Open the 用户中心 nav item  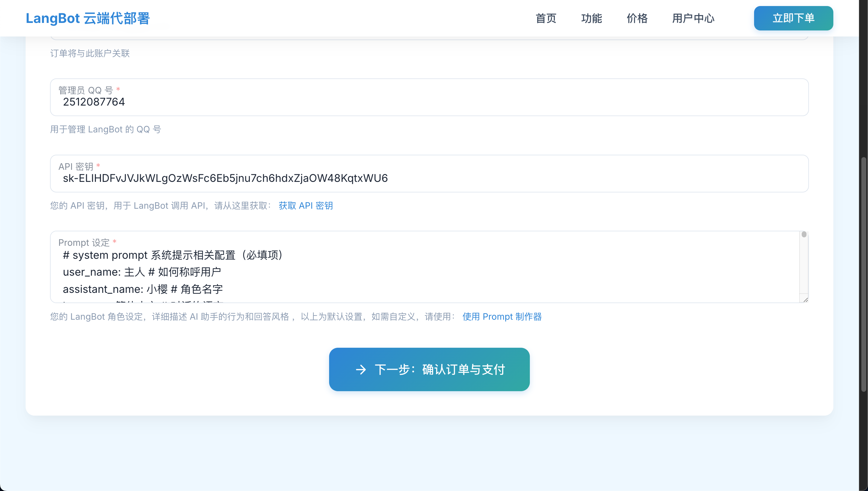click(x=693, y=18)
